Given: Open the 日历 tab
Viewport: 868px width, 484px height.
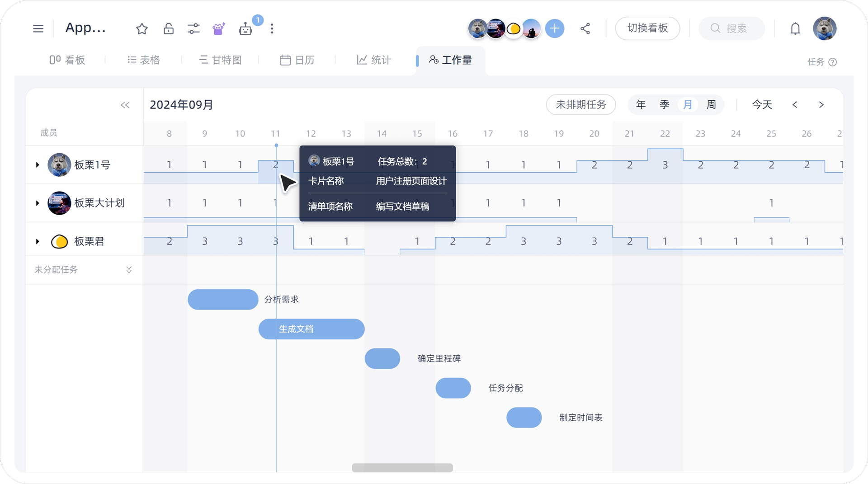Looking at the screenshot, I should coord(297,60).
